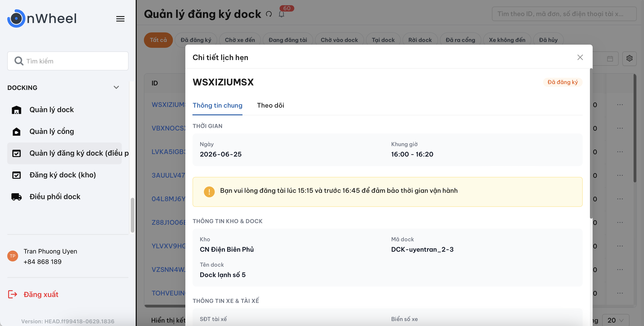Click the refresh icon beside page title
This screenshot has width=644, height=326.
(269, 14)
